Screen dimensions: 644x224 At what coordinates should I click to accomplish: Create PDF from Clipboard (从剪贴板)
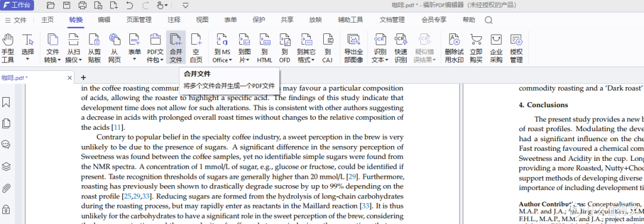tap(94, 48)
